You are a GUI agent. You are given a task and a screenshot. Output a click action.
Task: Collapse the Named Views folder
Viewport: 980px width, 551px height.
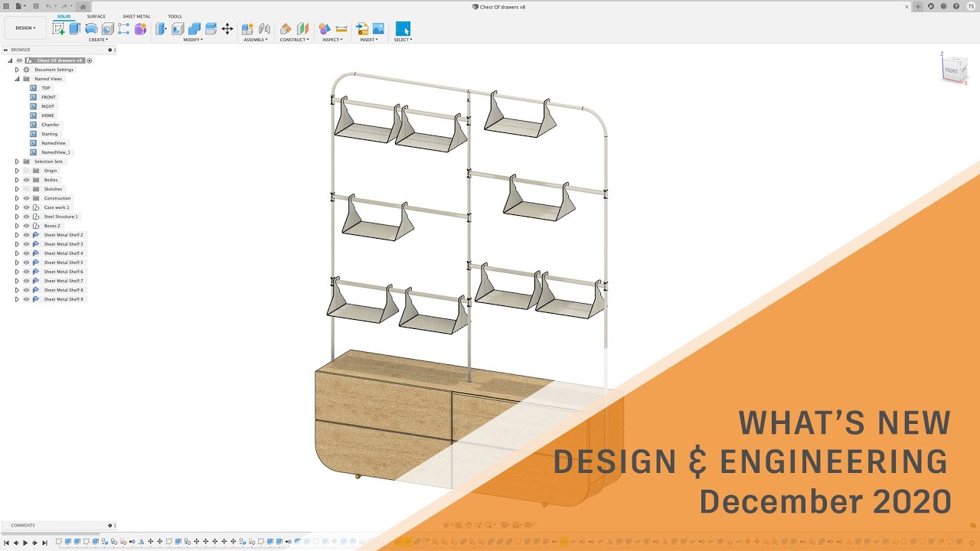[15, 79]
